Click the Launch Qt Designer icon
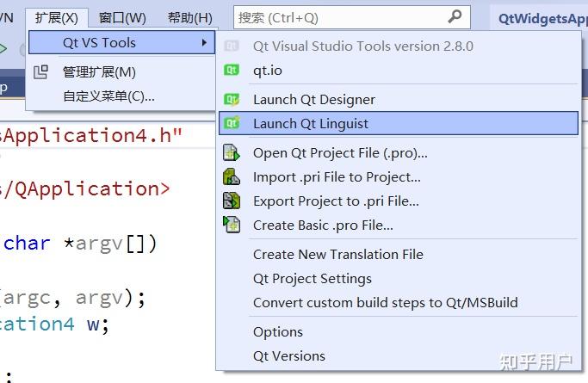 pos(232,99)
